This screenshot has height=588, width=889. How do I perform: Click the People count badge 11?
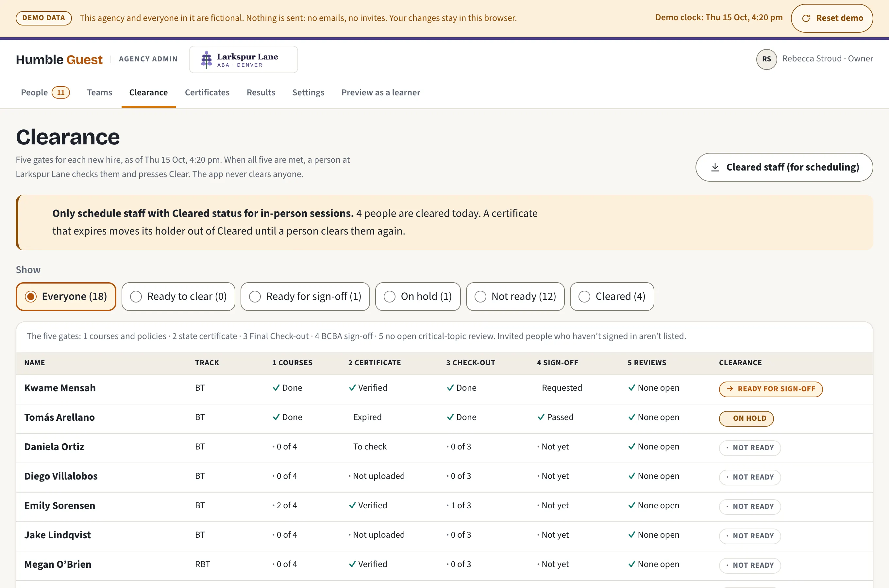61,93
